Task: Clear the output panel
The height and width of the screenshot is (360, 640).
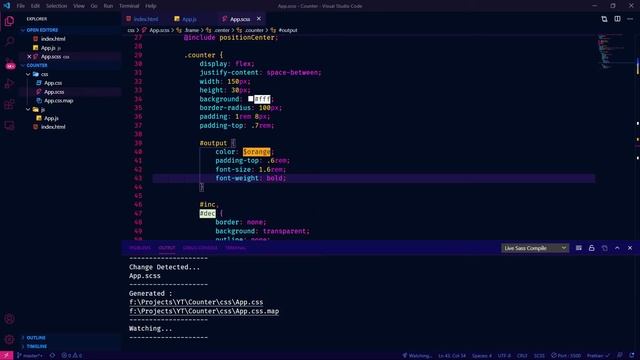Action: click(x=578, y=248)
